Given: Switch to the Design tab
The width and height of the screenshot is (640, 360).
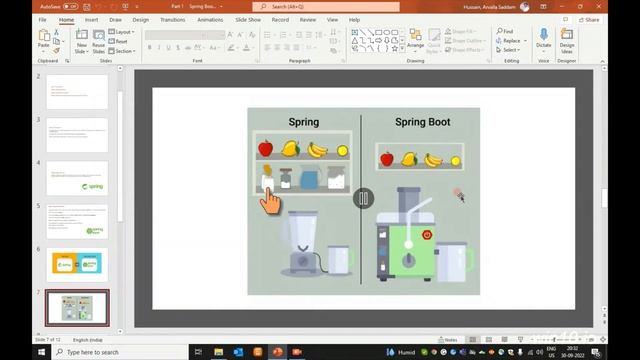Looking at the screenshot, I should pyautogui.click(x=140, y=20).
